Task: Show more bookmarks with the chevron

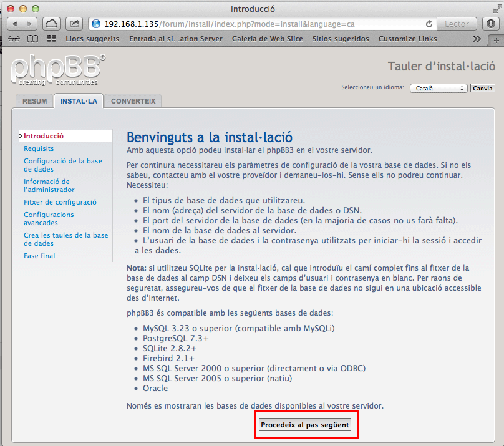Action: [x=477, y=39]
